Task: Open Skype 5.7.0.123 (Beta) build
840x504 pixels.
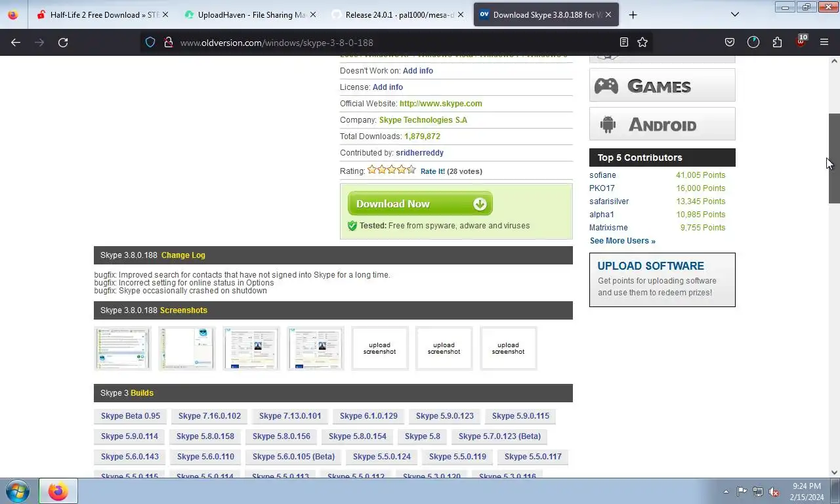Action: (x=499, y=436)
